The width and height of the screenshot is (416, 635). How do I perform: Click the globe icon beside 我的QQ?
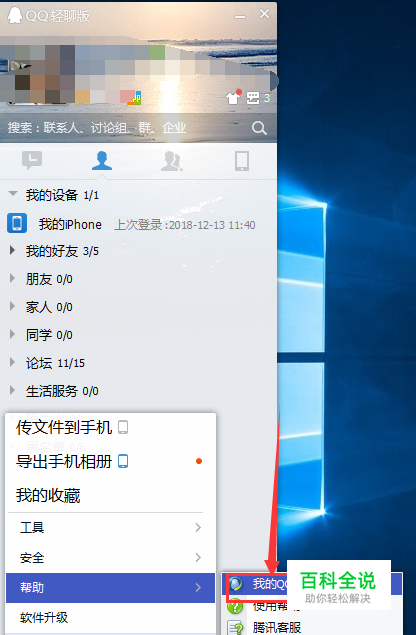click(236, 584)
